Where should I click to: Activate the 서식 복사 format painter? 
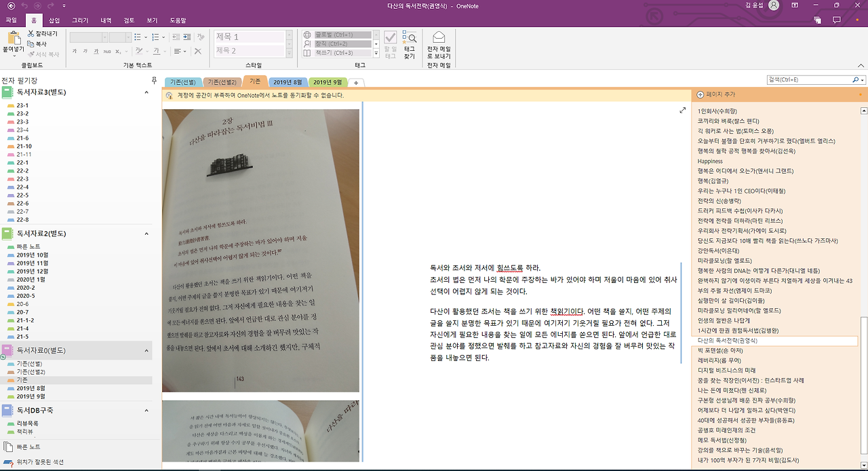coord(31,54)
